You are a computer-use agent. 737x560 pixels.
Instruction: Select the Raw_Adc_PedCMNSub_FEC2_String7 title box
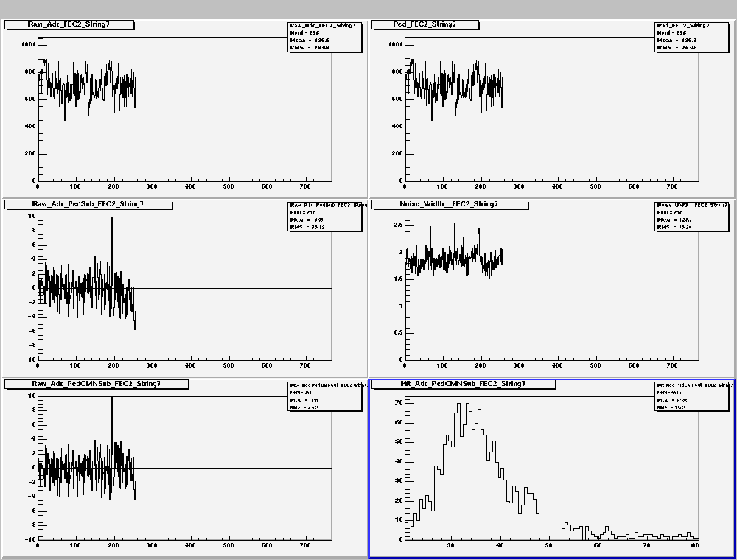tap(97, 385)
